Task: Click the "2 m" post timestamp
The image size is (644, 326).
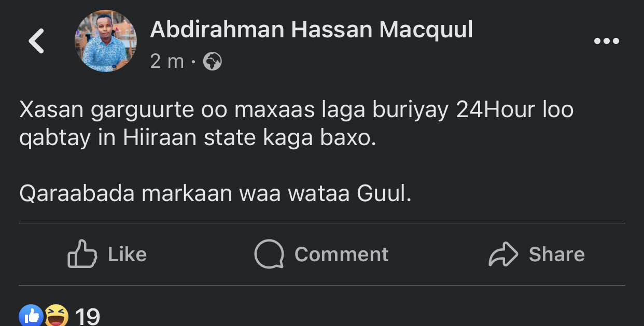Action: pos(167,62)
